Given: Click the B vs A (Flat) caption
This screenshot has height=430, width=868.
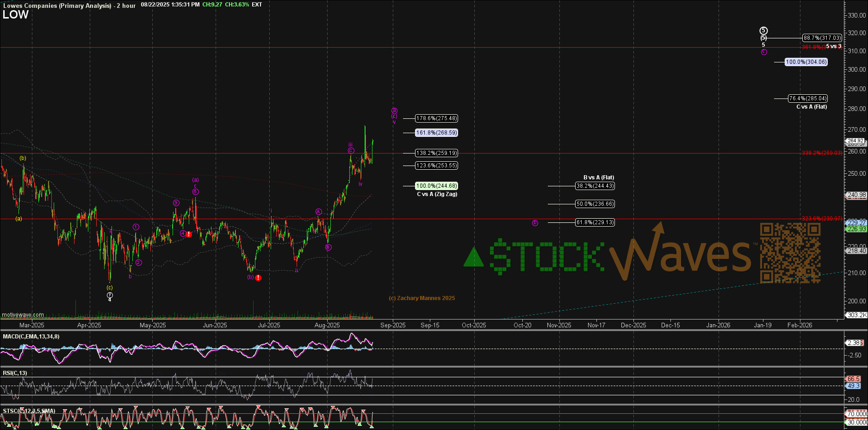Looking at the screenshot, I should [x=599, y=178].
